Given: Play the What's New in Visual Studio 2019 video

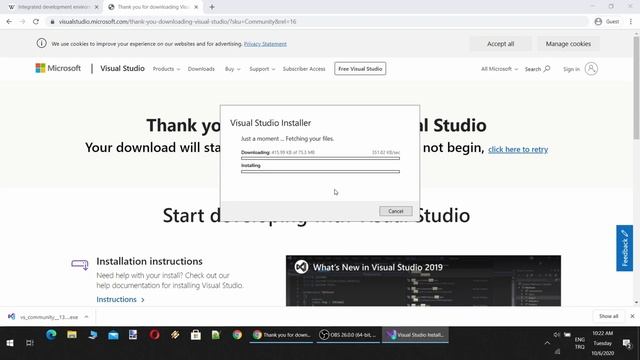Looking at the screenshot, I should coord(423,281).
